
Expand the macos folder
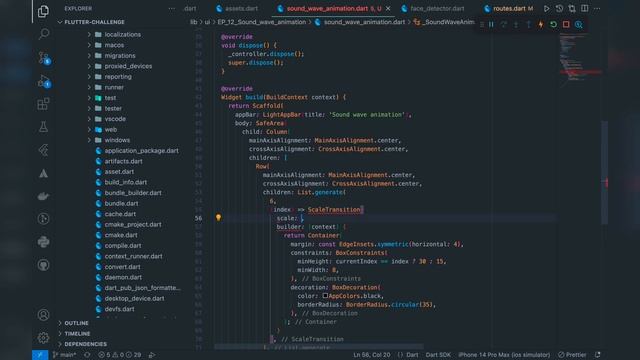(114, 45)
